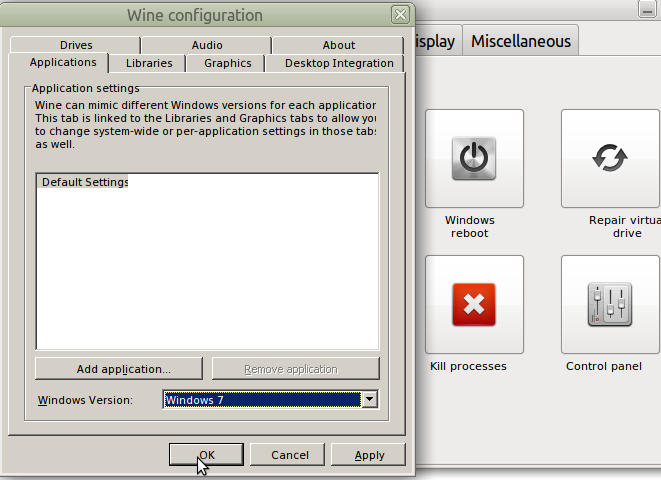This screenshot has height=480, width=661.
Task: Click the Add application button
Action: pyautogui.click(x=119, y=369)
